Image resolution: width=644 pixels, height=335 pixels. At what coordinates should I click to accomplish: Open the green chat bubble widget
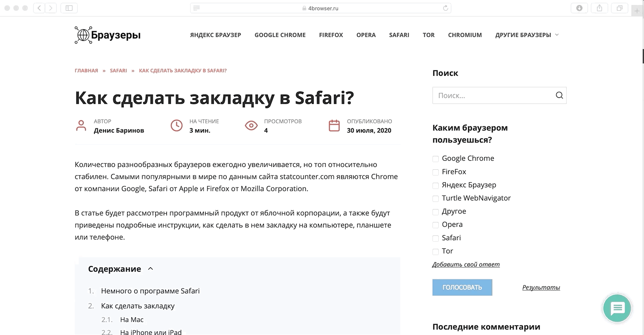(x=617, y=308)
